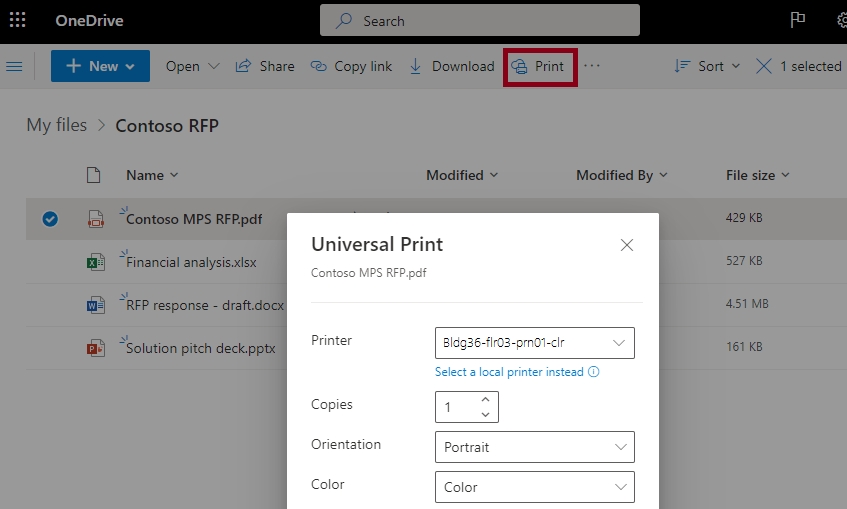The image size is (847, 509).
Task: Click the local printer info icon
Action: (x=594, y=372)
